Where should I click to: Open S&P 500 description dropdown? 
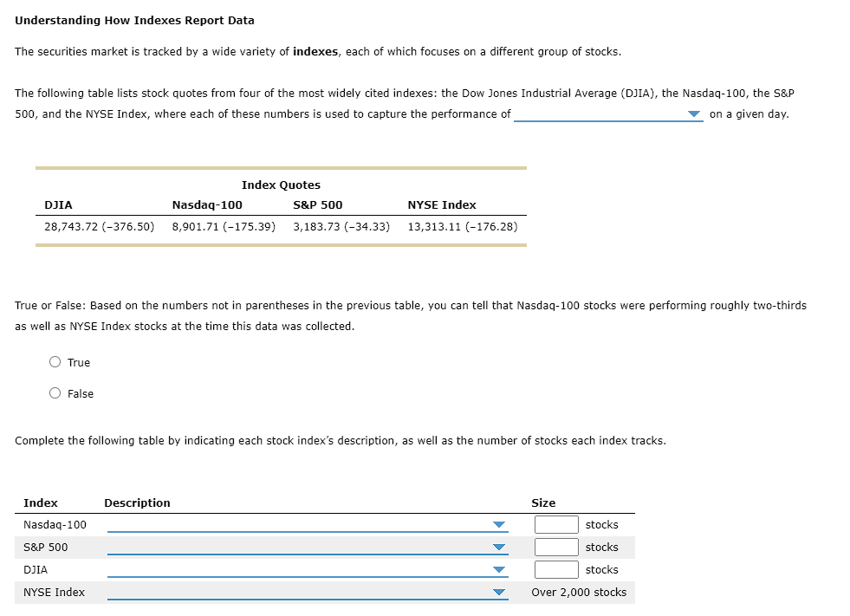point(308,548)
